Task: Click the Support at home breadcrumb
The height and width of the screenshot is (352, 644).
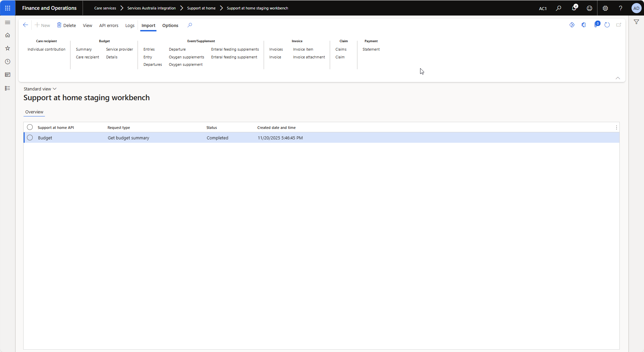Action: 201,8
